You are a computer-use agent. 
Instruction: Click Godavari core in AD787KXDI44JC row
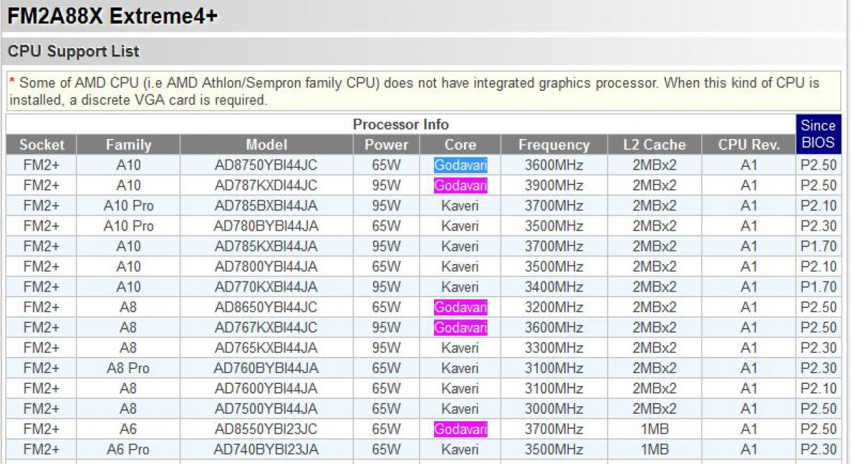point(460,185)
